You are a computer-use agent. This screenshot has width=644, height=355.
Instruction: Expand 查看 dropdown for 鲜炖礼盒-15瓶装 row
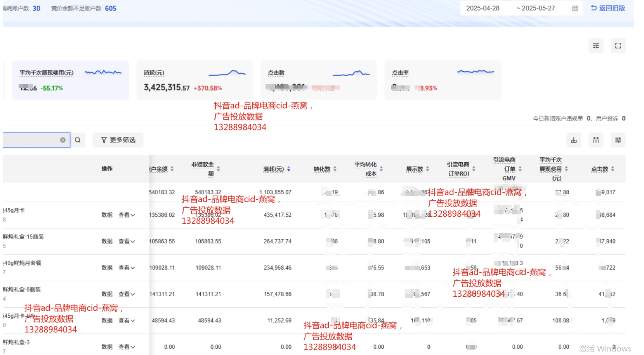click(x=127, y=241)
